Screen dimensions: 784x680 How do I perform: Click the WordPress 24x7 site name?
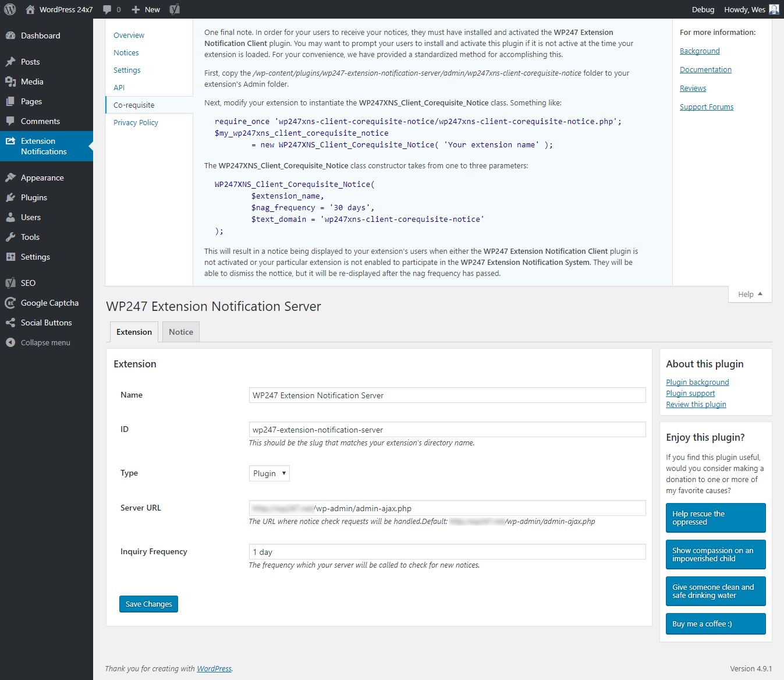[x=66, y=9]
